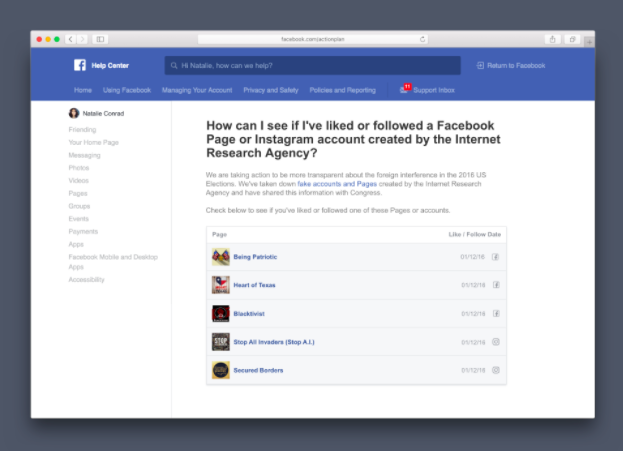Select Events in sidebar
The width and height of the screenshot is (623, 451).
79,219
